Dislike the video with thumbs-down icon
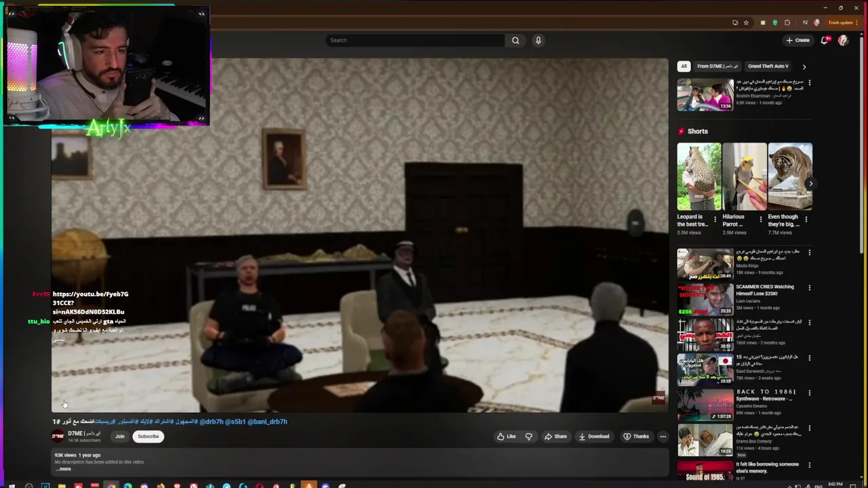 [529, 436]
